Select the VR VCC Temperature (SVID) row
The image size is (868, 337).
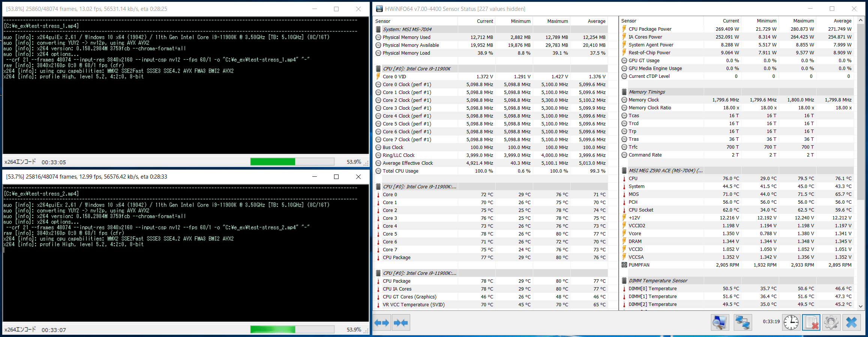point(491,304)
